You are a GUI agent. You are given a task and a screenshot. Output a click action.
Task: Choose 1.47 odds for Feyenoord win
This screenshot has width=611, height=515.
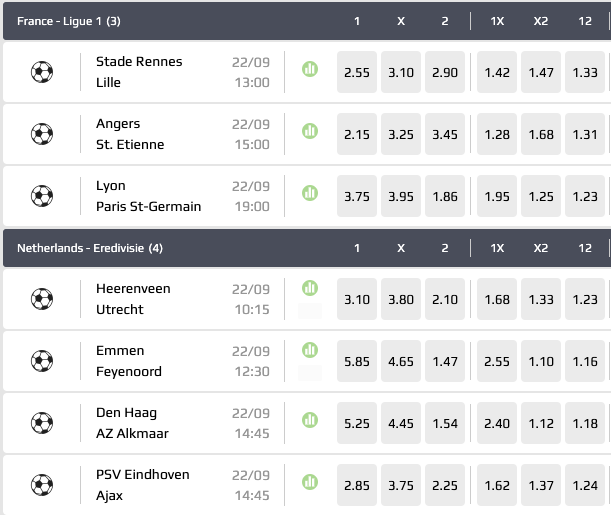coord(445,361)
